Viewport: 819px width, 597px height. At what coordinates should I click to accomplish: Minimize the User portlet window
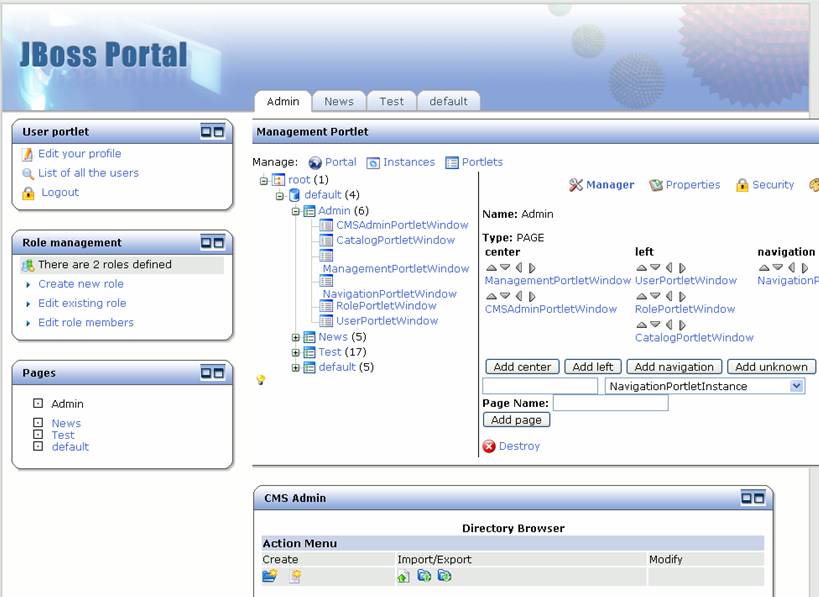point(206,132)
